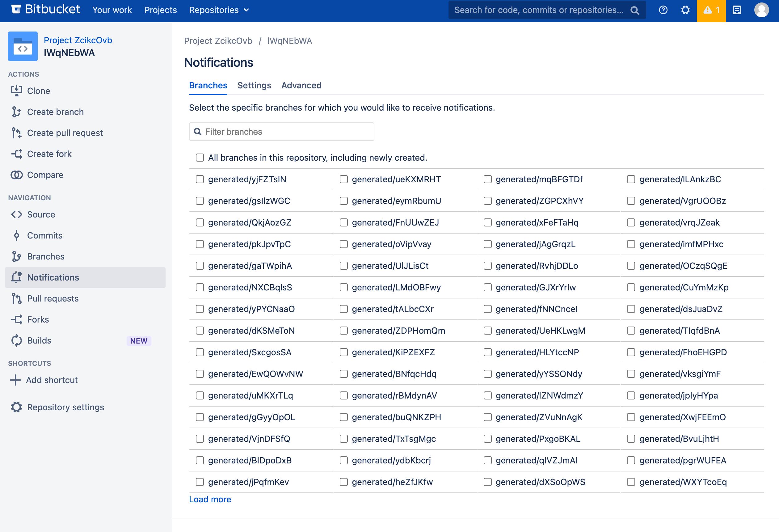
Task: Switch to the Settings tab
Action: click(255, 85)
